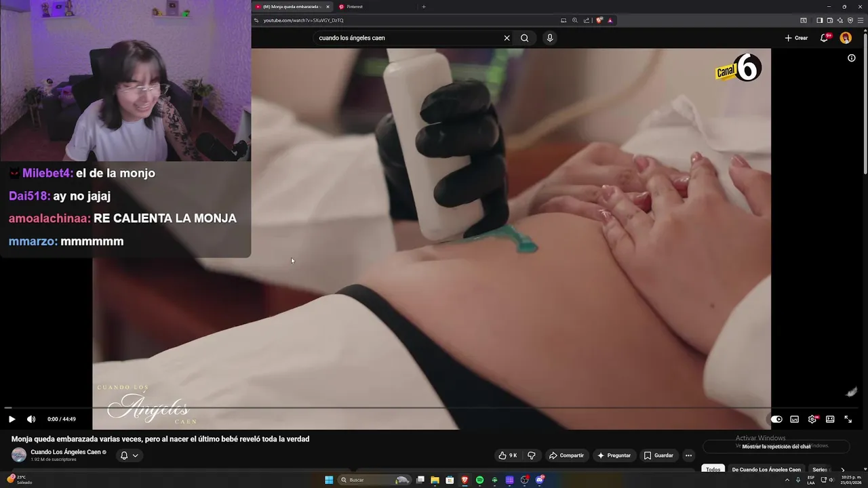Open the YouTube account avatar menu
This screenshot has height=488, width=868.
tap(846, 38)
